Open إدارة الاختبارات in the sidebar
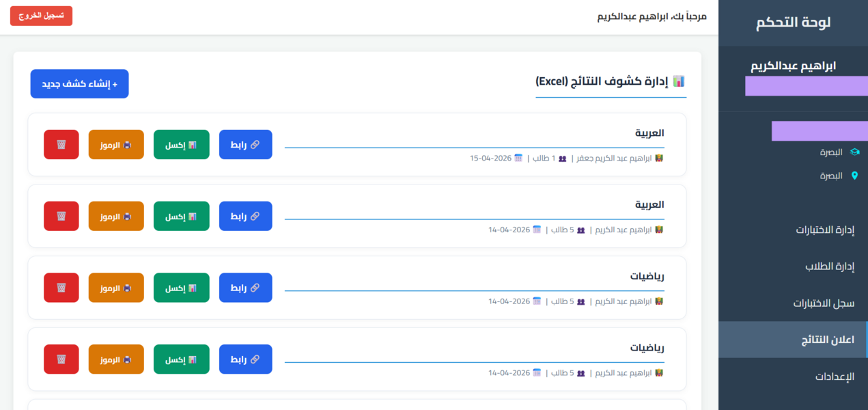 pos(825,230)
